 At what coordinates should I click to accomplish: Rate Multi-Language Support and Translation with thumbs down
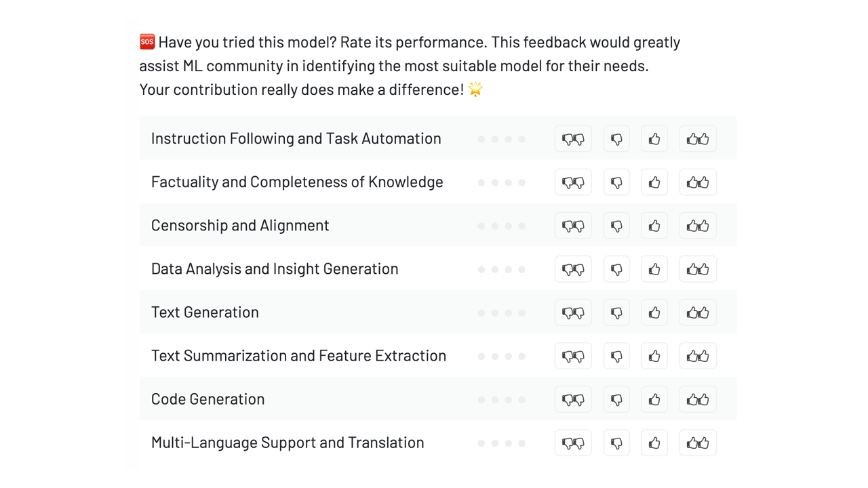tap(616, 442)
